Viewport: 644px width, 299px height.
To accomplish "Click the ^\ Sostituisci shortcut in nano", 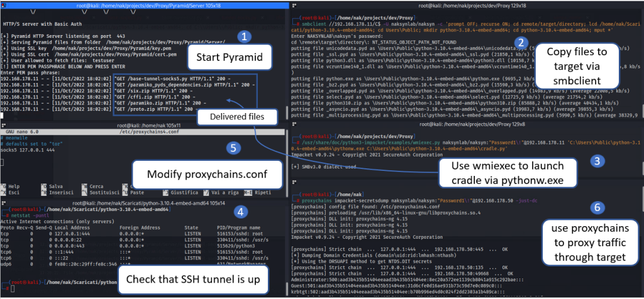I will [x=100, y=192].
